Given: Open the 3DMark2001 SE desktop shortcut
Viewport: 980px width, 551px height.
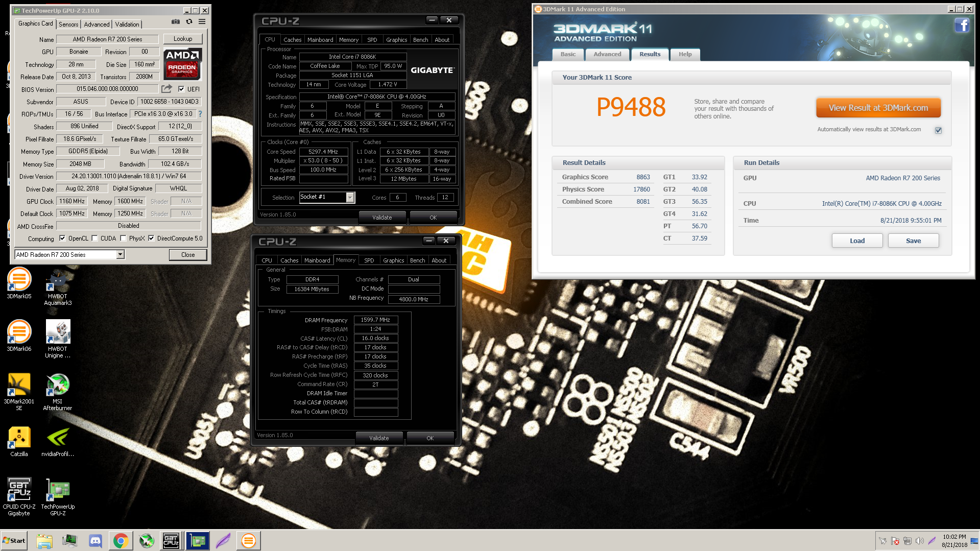Looking at the screenshot, I should [19, 392].
